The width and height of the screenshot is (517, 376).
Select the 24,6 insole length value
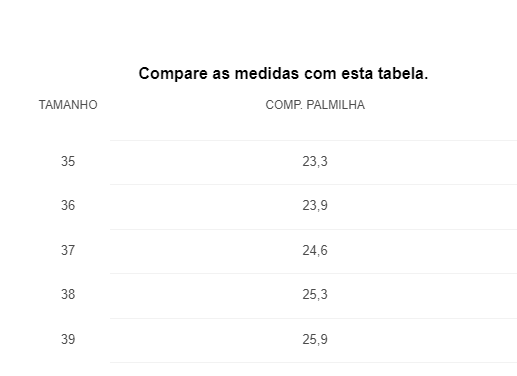(x=315, y=251)
